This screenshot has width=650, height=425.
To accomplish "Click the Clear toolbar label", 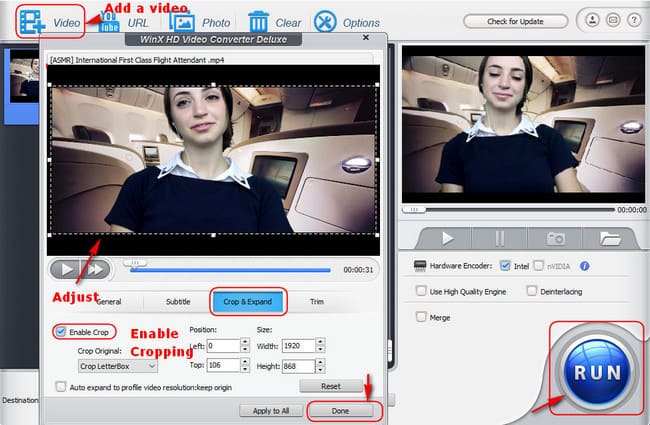I will click(288, 23).
